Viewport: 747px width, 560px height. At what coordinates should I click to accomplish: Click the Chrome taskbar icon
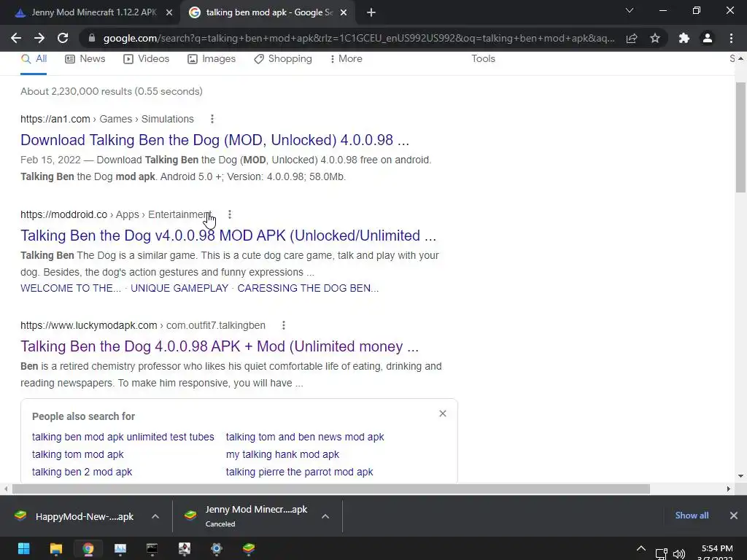88,549
